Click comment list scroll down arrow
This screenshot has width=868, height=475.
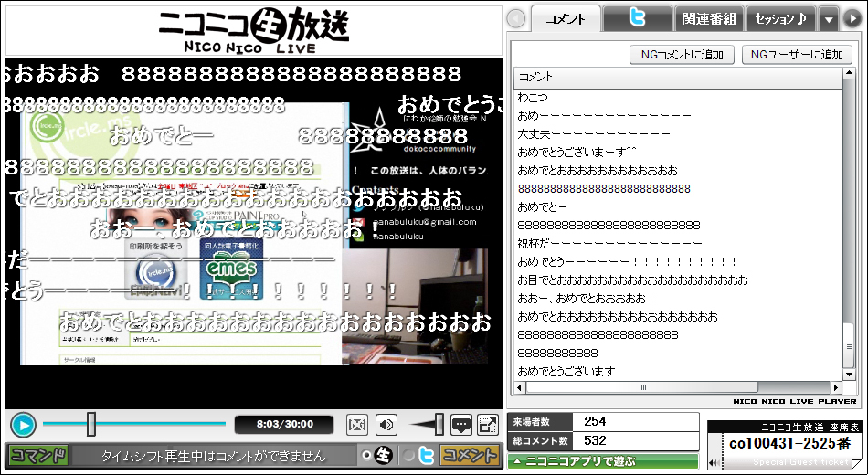pos(849,374)
